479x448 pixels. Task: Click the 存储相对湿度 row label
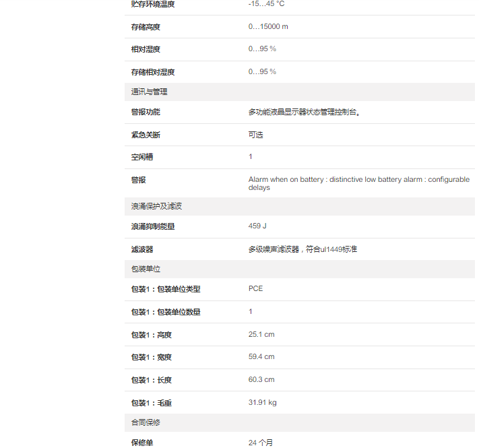(x=152, y=72)
